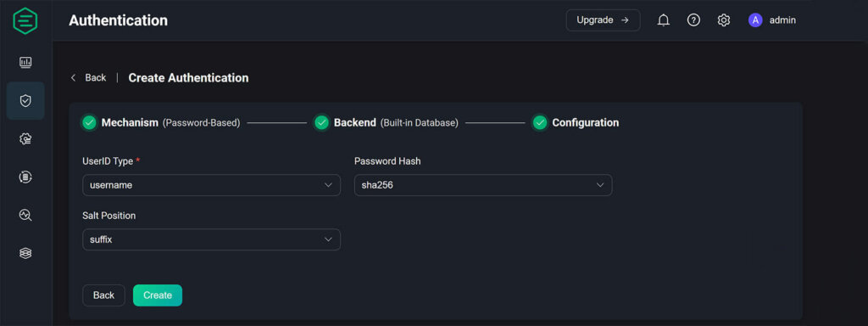Open the Diagnose magnifier sidebar icon
This screenshot has width=868, height=326.
pos(25,215)
